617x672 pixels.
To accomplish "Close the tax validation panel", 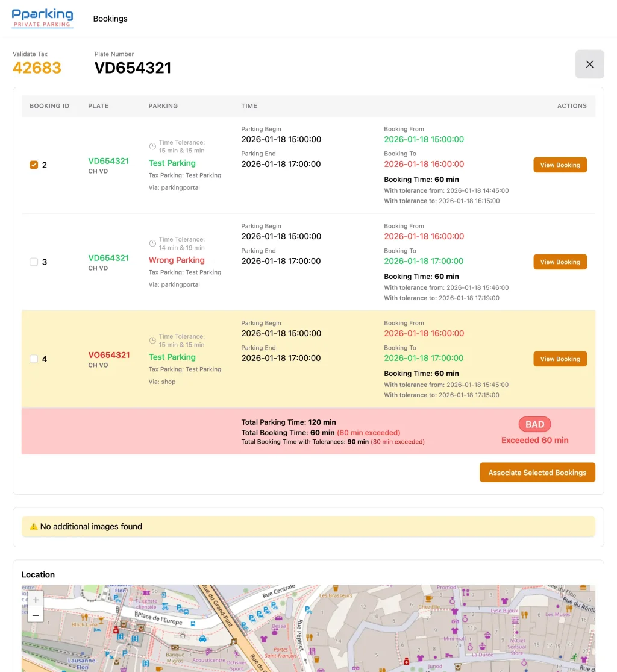I will pyautogui.click(x=589, y=64).
